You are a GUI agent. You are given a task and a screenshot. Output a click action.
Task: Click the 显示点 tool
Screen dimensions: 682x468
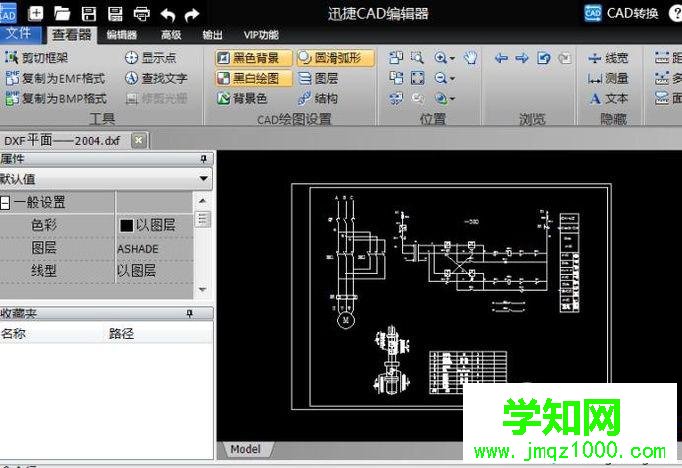(x=150, y=57)
